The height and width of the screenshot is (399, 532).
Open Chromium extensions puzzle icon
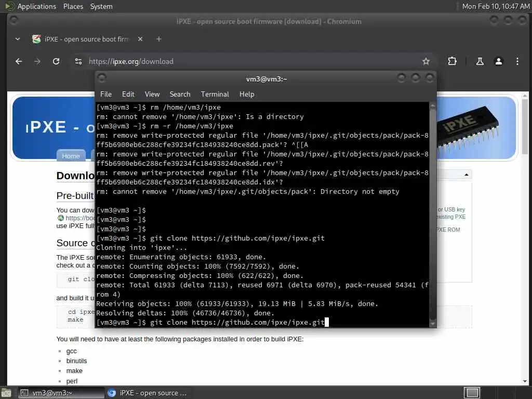pyautogui.click(x=452, y=61)
